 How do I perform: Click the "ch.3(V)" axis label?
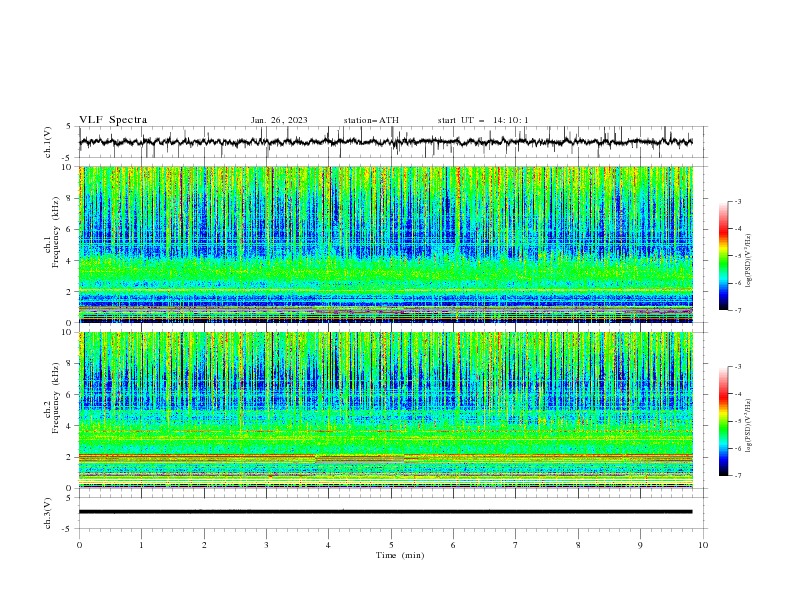tap(48, 513)
